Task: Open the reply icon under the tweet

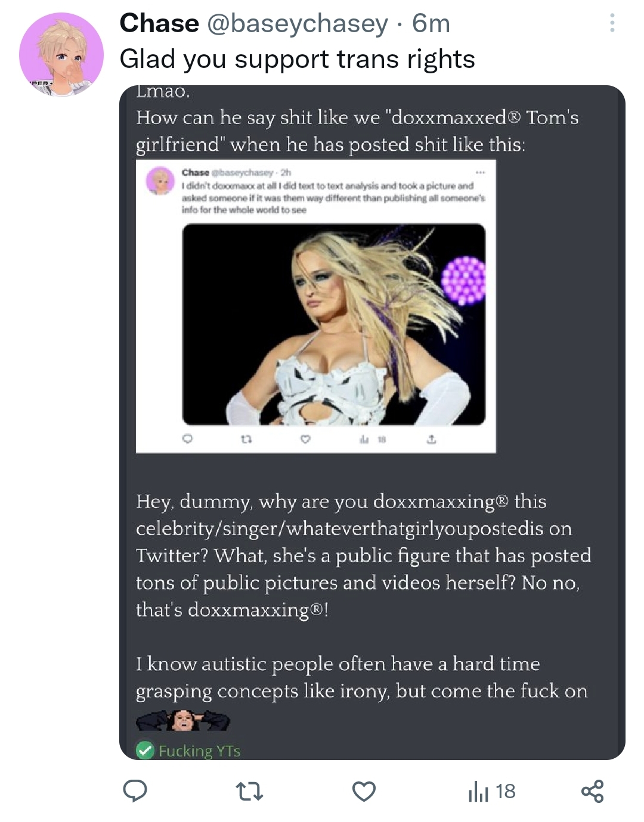Action: pos(135,791)
